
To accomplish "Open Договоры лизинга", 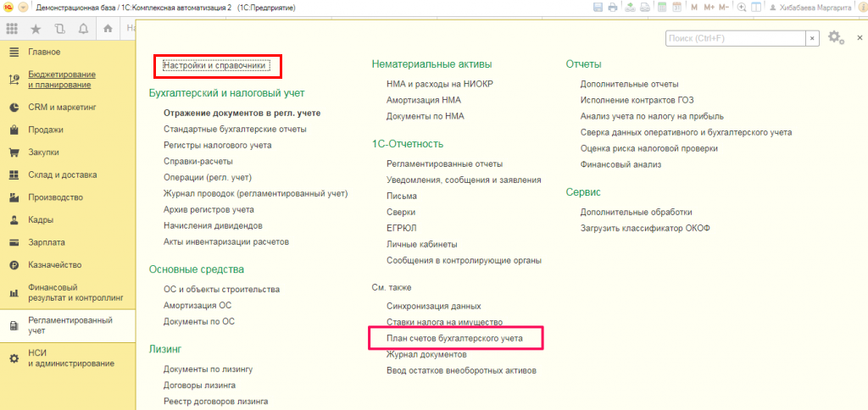I will click(200, 385).
